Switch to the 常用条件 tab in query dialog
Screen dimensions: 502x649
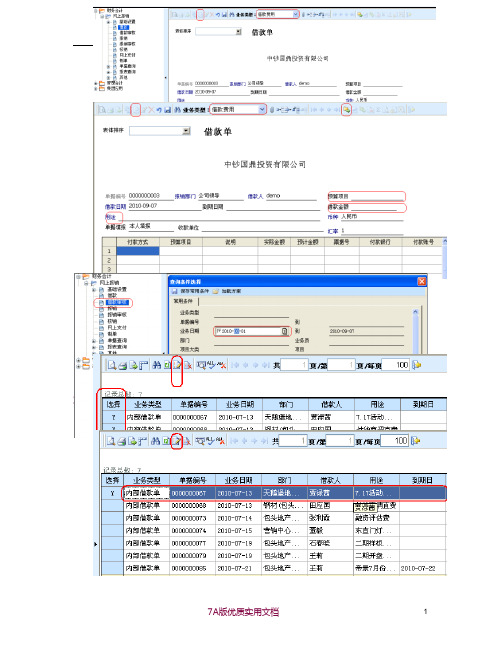click(183, 301)
